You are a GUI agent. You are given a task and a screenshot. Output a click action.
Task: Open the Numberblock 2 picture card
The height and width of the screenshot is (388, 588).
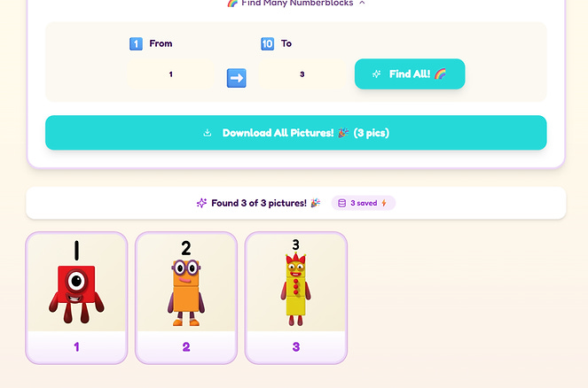coord(186,298)
